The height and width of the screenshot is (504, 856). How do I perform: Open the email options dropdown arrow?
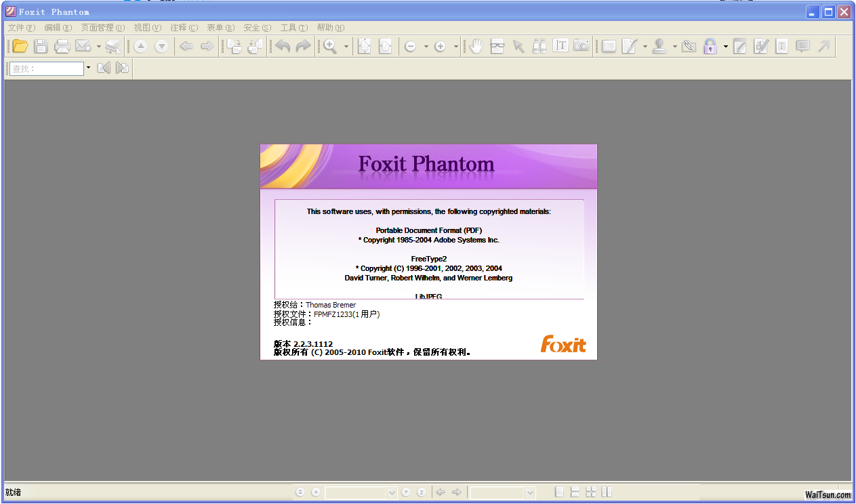[99, 47]
